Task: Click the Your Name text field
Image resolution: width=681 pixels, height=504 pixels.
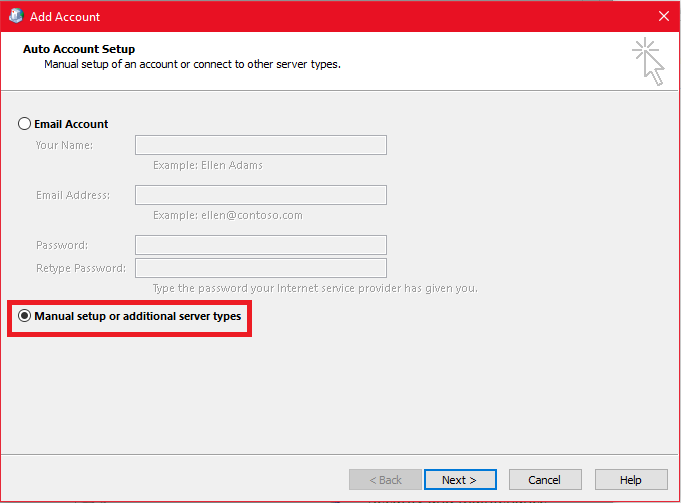Action: [260, 145]
